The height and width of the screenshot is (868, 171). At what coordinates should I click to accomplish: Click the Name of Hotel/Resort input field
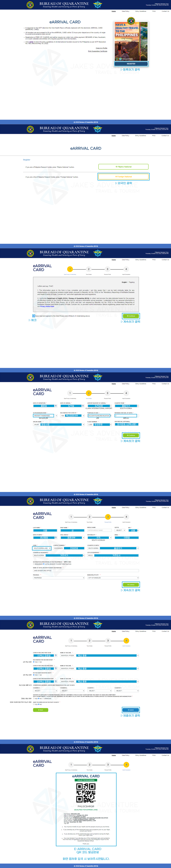tap(86, 571)
